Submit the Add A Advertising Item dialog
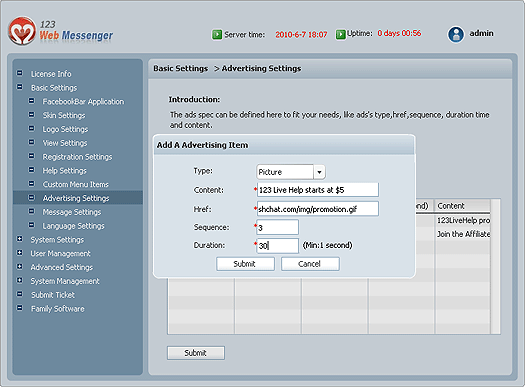The image size is (525, 387). point(245,264)
